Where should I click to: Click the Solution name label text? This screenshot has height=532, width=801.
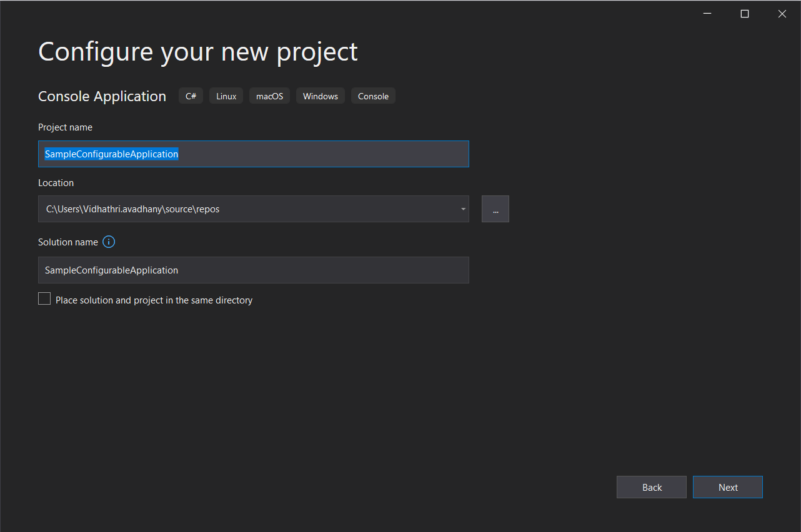pos(68,242)
